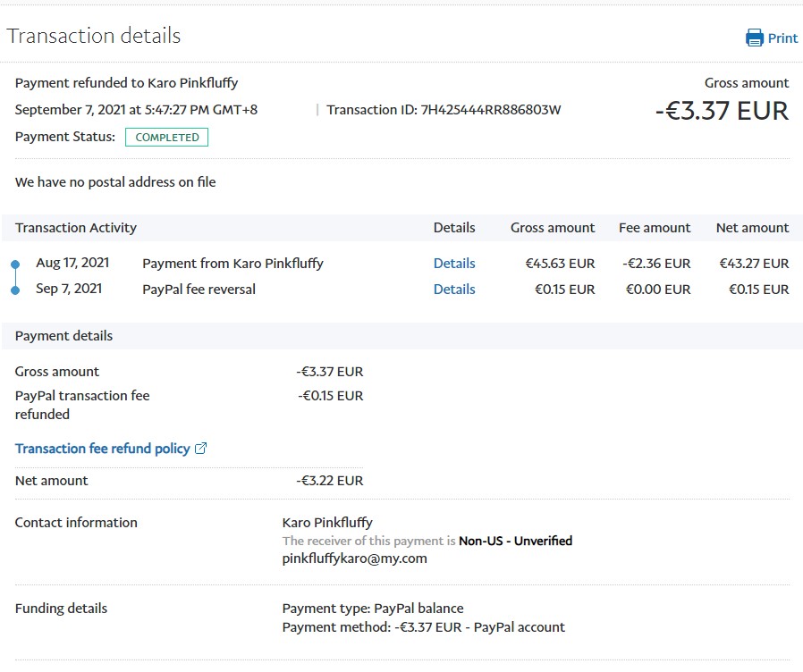
Task: Click the email pinkfluffykaro@my.com
Action: coord(354,559)
